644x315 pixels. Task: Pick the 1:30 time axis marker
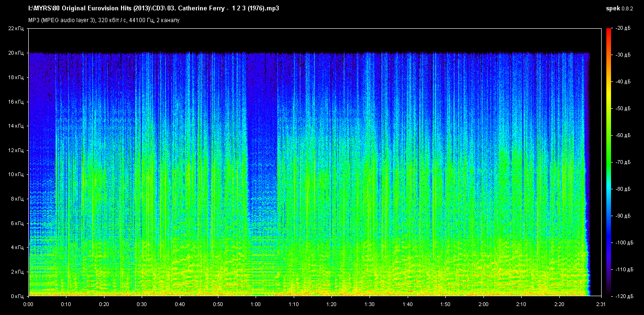[370, 304]
